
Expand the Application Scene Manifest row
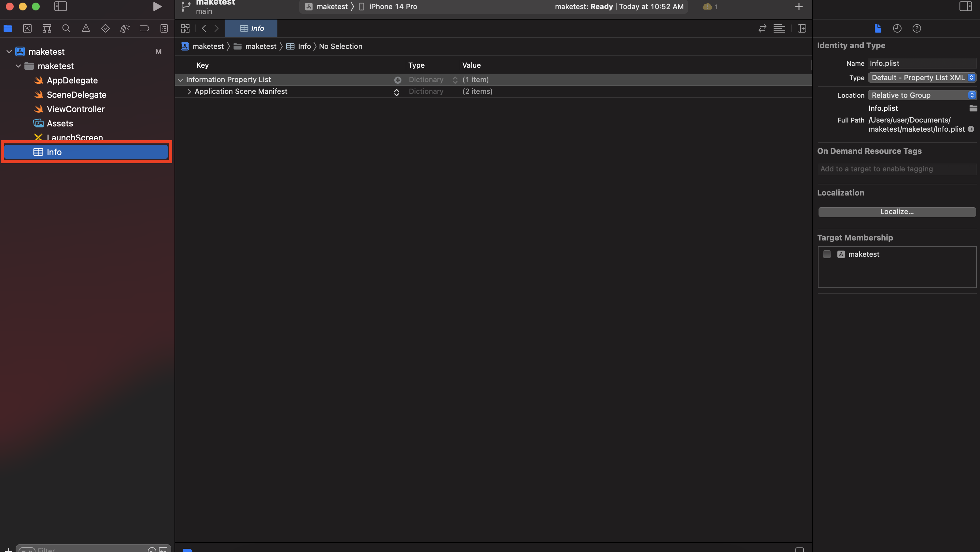189,92
